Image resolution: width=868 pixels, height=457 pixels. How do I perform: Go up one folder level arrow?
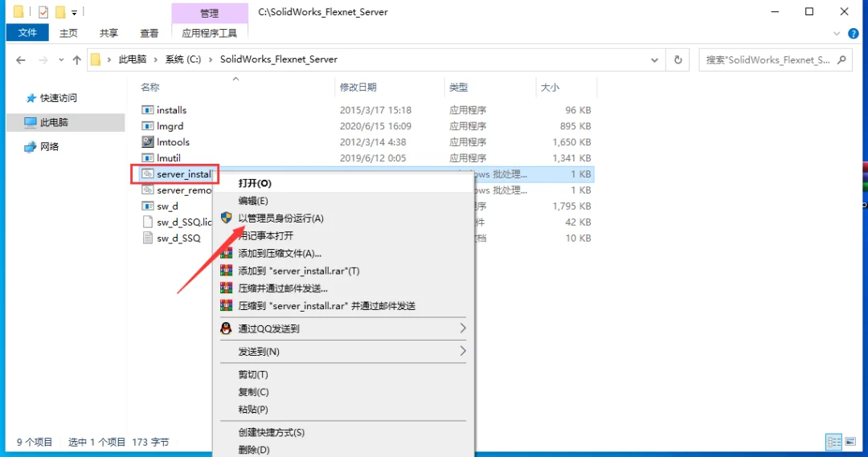click(x=77, y=59)
